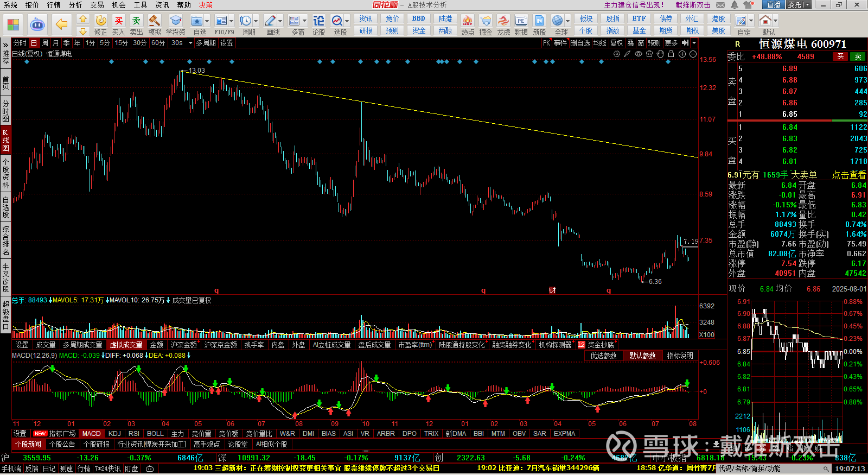Toggle 窗 window mode

(641, 43)
